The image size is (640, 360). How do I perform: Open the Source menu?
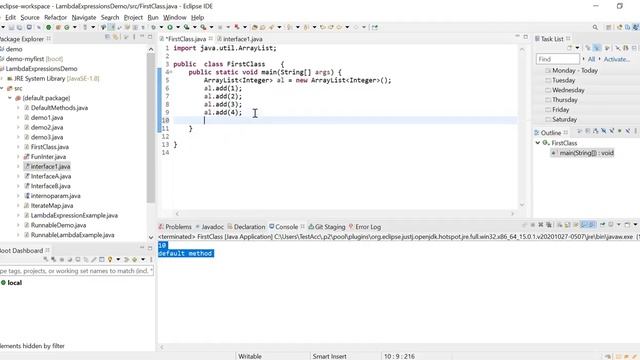(30, 18)
